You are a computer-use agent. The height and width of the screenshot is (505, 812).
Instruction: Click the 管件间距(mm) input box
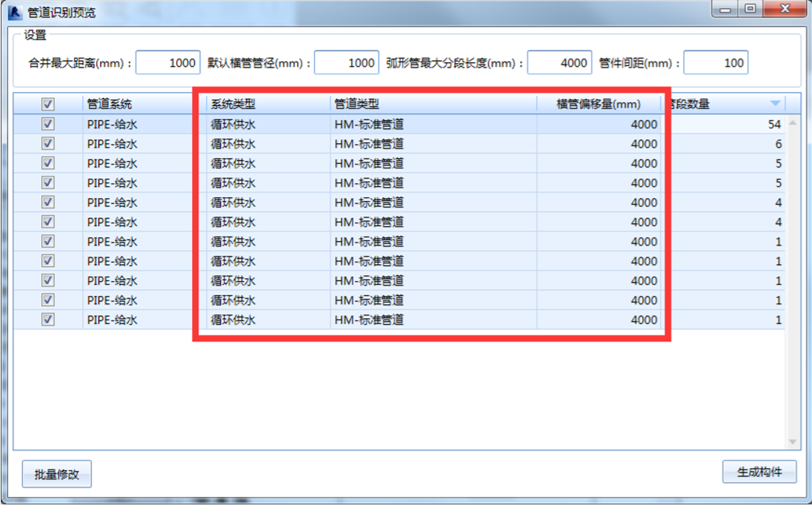[x=716, y=63]
